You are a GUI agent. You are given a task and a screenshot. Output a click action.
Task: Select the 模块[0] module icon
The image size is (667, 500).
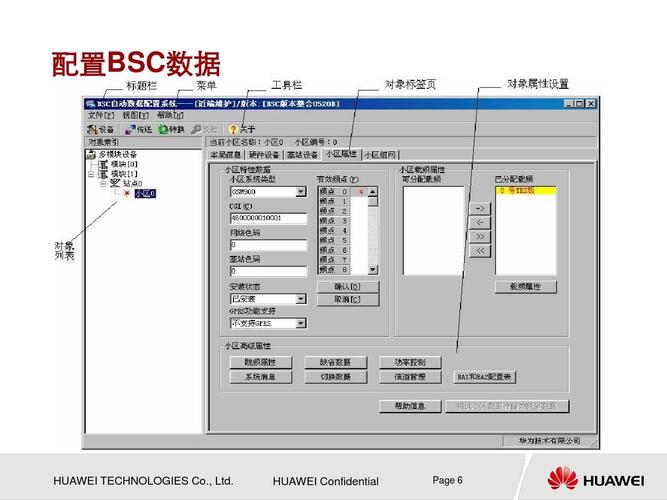click(x=103, y=164)
